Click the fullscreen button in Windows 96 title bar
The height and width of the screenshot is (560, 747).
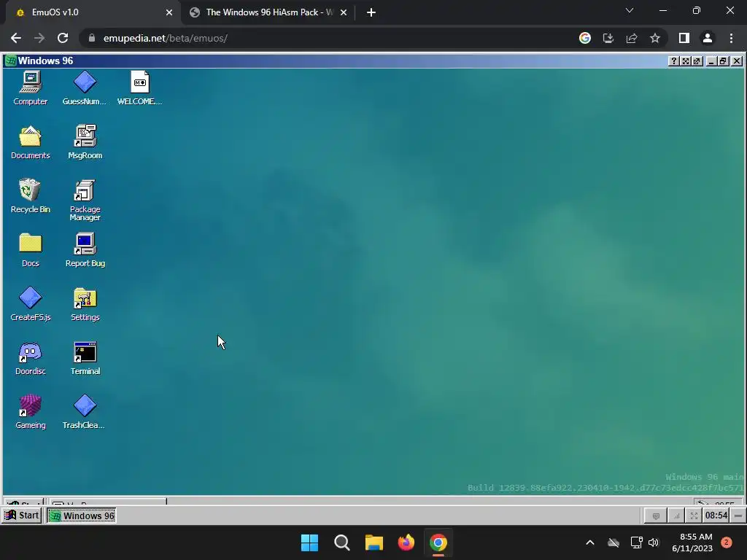click(686, 61)
